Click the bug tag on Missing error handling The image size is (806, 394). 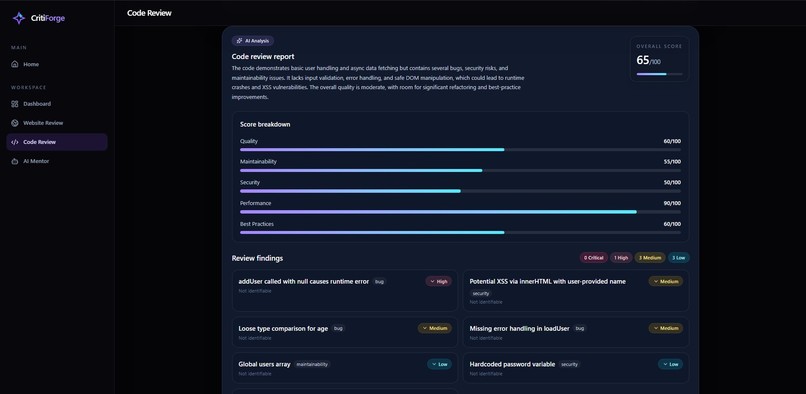point(580,328)
